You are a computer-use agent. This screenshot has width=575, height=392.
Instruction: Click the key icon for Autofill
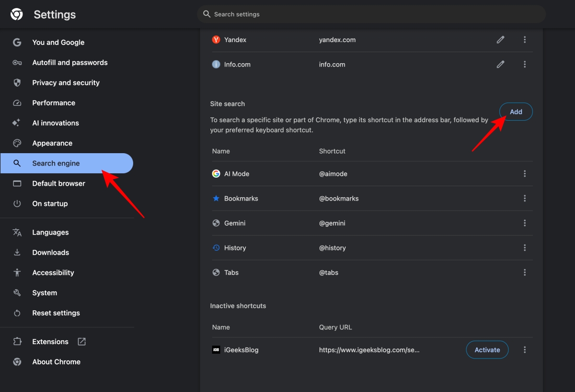17,63
